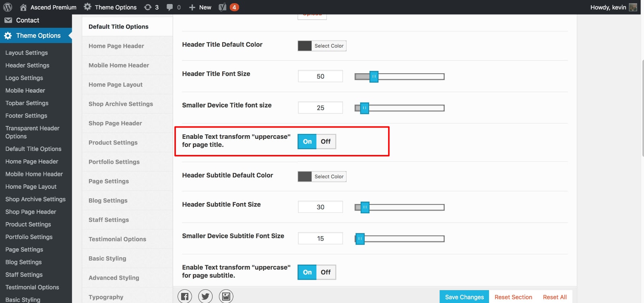Screen dimensions: 644x303
Task: Open Page Settings tab in options panel
Action: click(127, 181)
